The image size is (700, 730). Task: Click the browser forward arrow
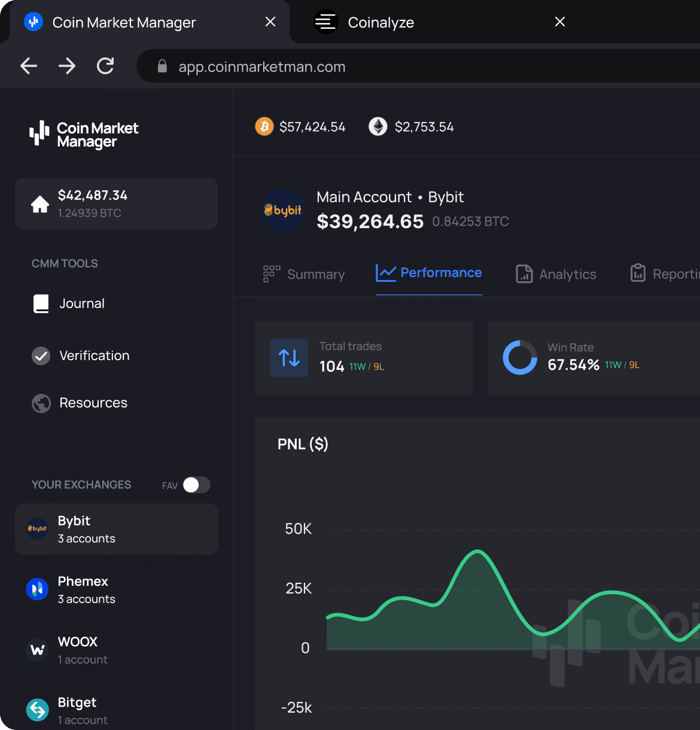point(67,66)
